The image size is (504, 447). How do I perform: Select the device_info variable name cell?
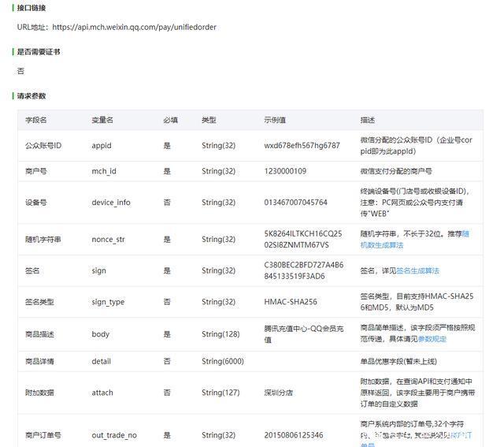[x=111, y=203]
